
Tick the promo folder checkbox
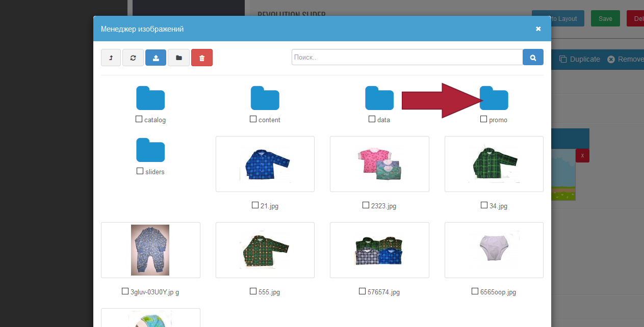pyautogui.click(x=483, y=119)
